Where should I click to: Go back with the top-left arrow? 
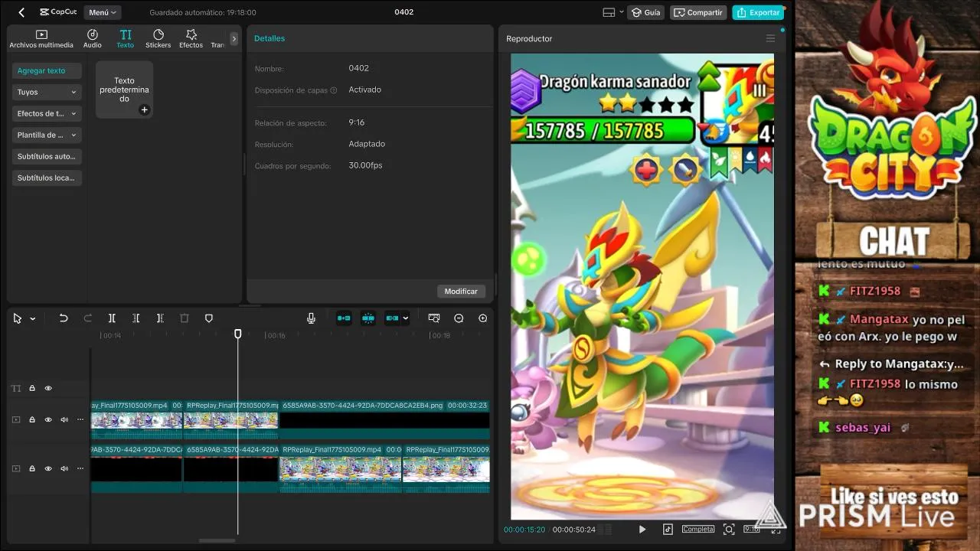click(x=21, y=12)
